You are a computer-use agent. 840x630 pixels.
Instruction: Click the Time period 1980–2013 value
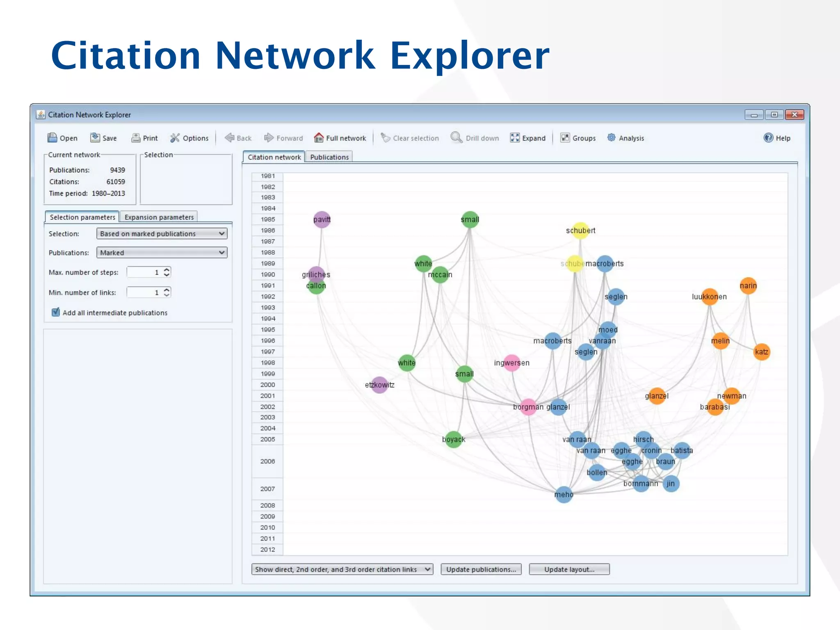coord(108,193)
